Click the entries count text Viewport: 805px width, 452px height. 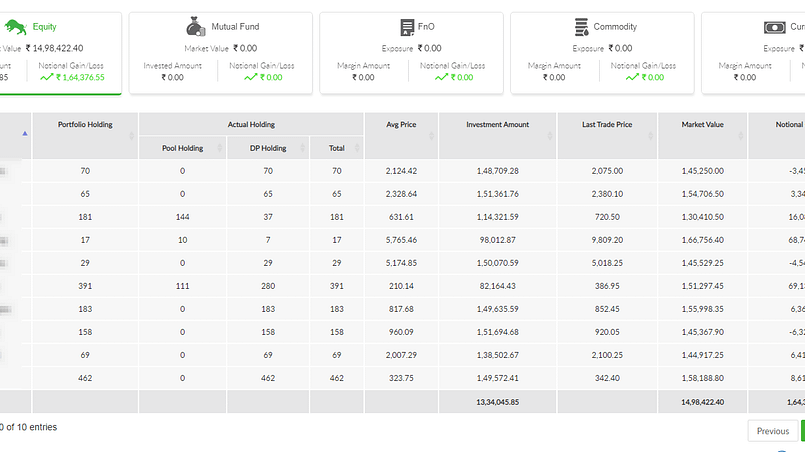[29, 427]
